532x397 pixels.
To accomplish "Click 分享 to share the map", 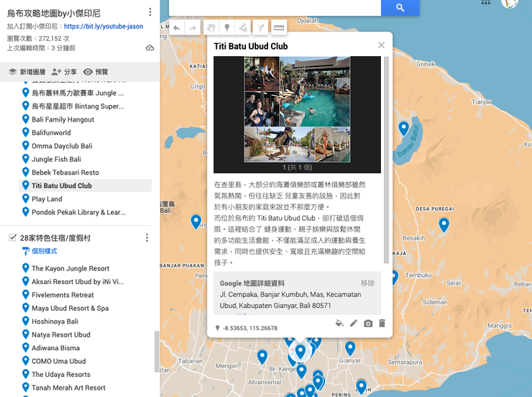I will [x=64, y=72].
